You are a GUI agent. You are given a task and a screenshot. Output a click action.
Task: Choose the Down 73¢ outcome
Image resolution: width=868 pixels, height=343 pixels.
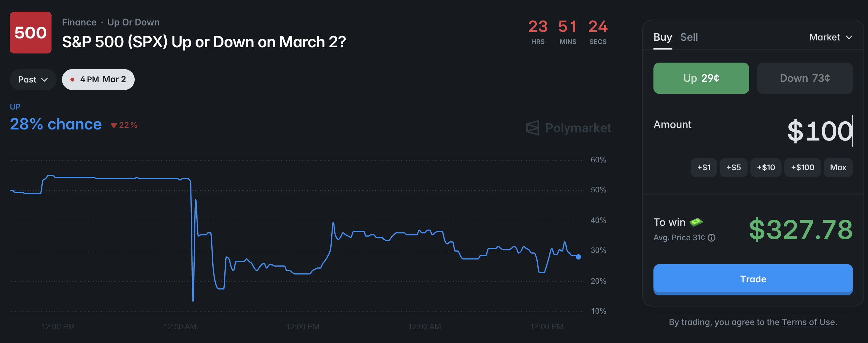(x=805, y=78)
